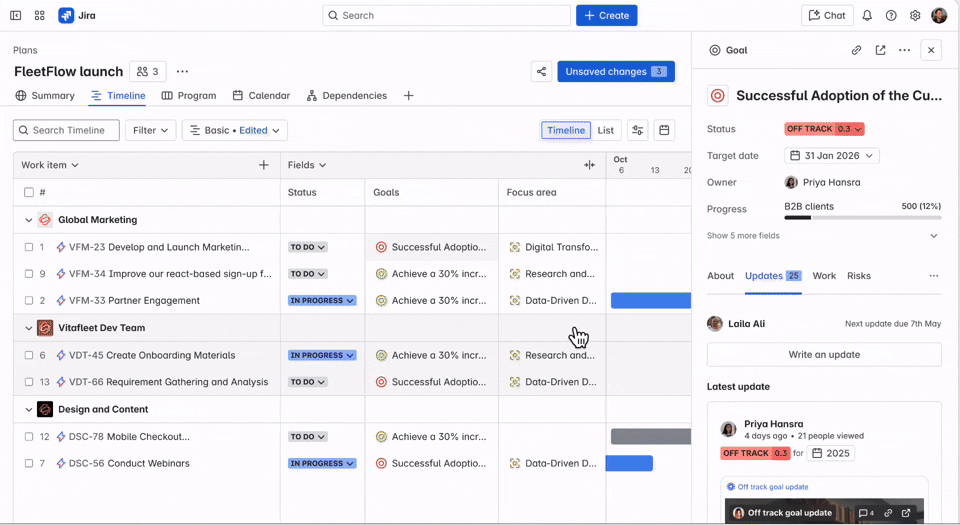
Task: Open the help question mark icon
Action: click(891, 15)
